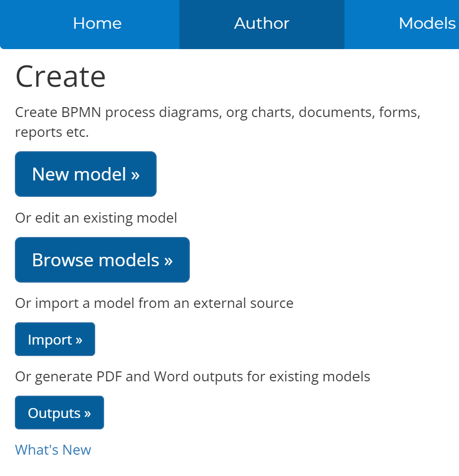Image resolution: width=459 pixels, height=476 pixels.
Task: Click 'reports etc.' at description end
Action: (52, 132)
